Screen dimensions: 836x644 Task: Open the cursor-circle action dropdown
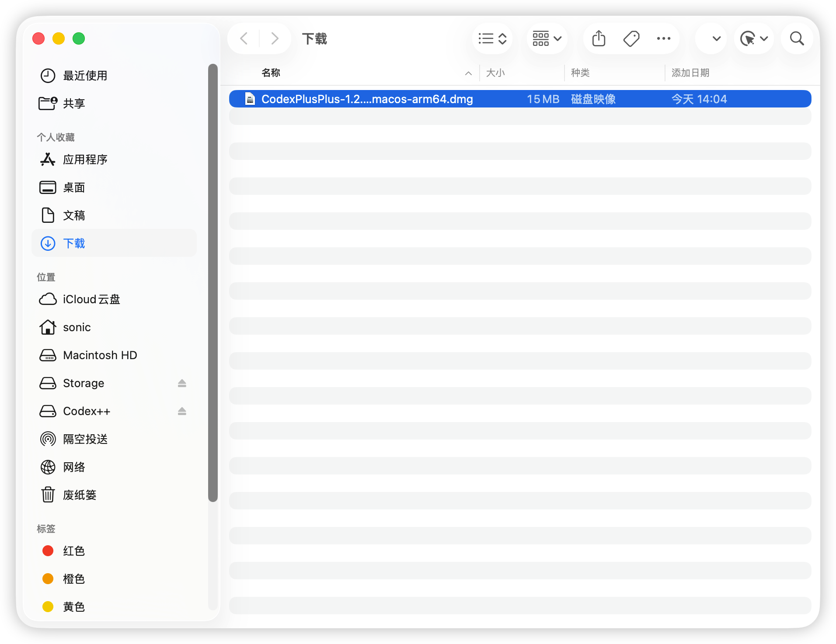pyautogui.click(x=754, y=38)
